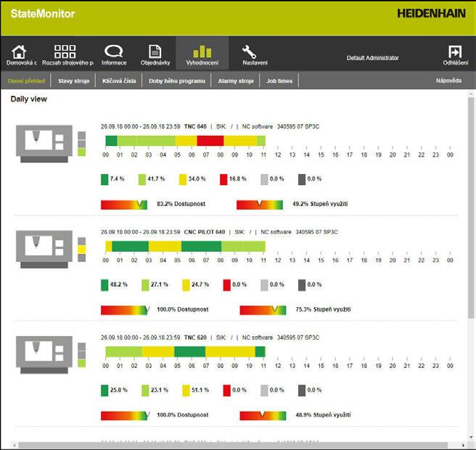Click the yellow 24.7 % swatch
The width and height of the screenshot is (476, 450).
click(x=186, y=285)
